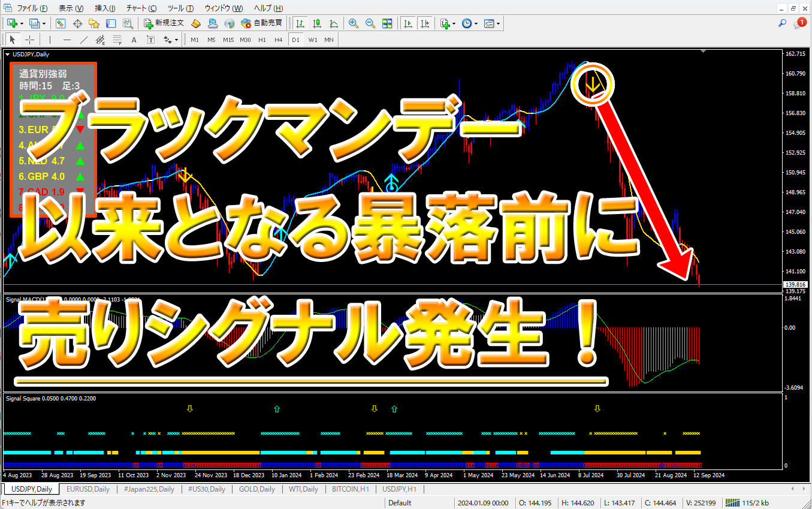The height and width of the screenshot is (509, 812).
Task: Switch chart to candlesticks mode
Action: tap(316, 23)
